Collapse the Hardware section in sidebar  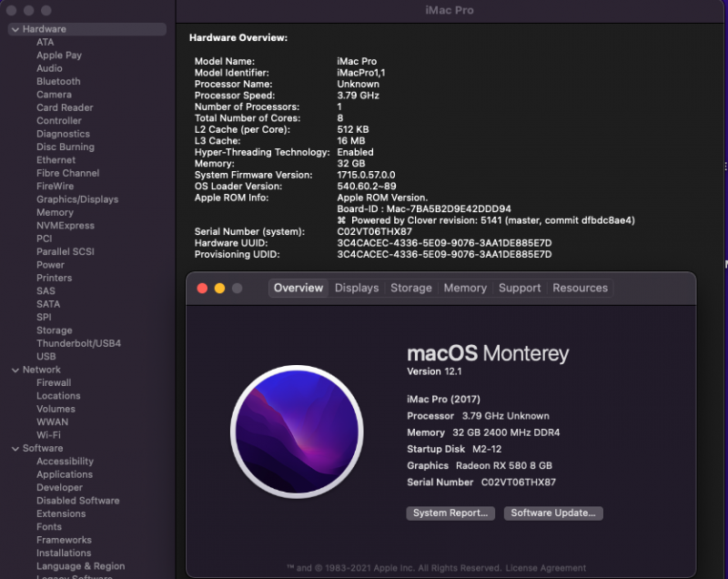point(15,29)
